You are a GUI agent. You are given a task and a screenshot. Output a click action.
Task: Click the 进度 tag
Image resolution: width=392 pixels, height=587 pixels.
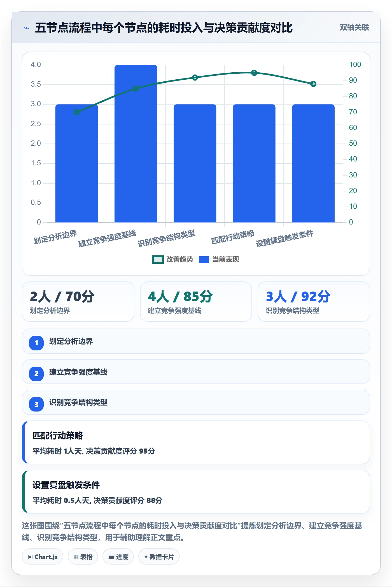coord(118,557)
